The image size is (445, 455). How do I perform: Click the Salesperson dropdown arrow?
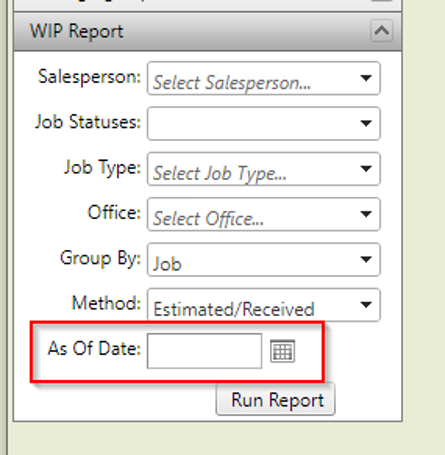coord(366,78)
